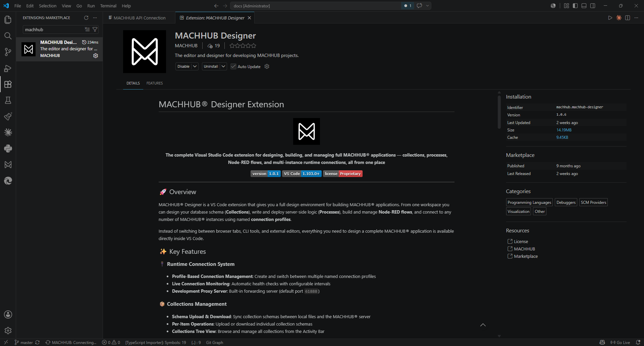Expand the Disable dropdown arrow
The image size is (644, 346).
195,66
